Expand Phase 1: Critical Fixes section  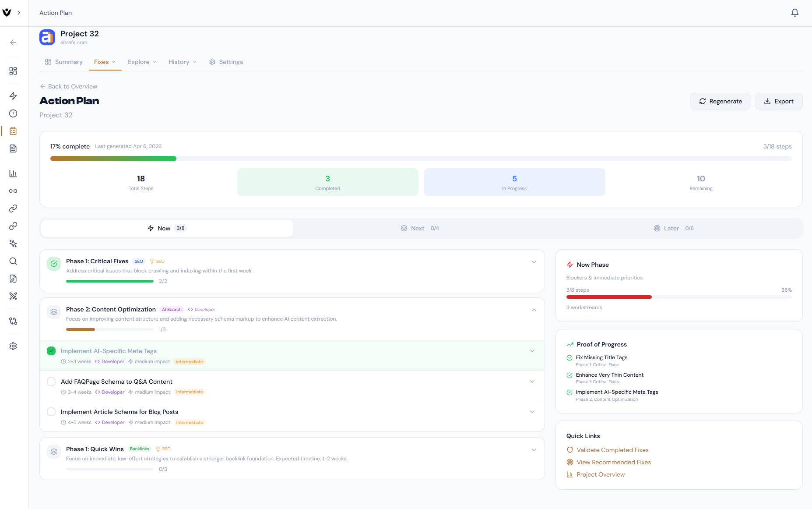click(534, 262)
